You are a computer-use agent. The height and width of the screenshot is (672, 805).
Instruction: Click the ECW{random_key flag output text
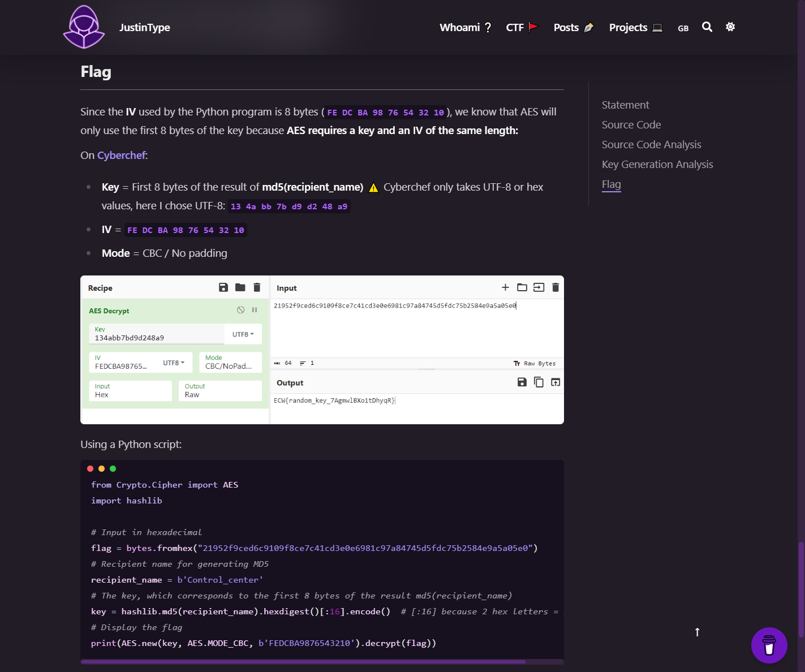(x=334, y=400)
